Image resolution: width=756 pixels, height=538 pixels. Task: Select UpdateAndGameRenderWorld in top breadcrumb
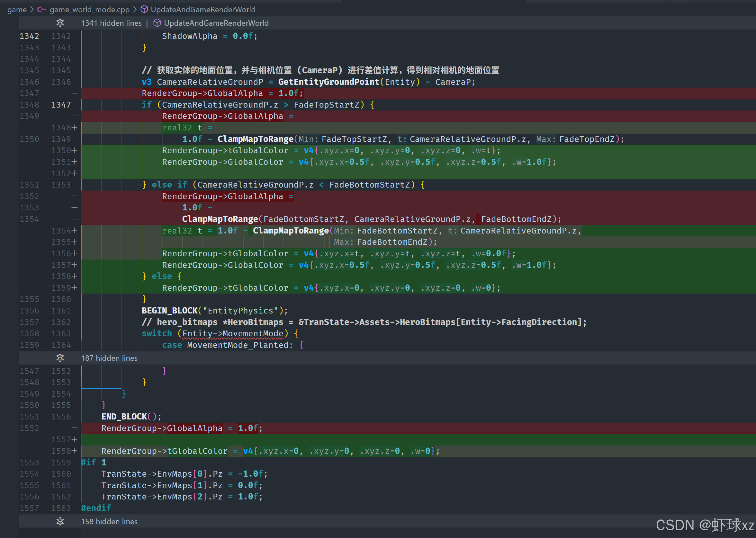(203, 10)
